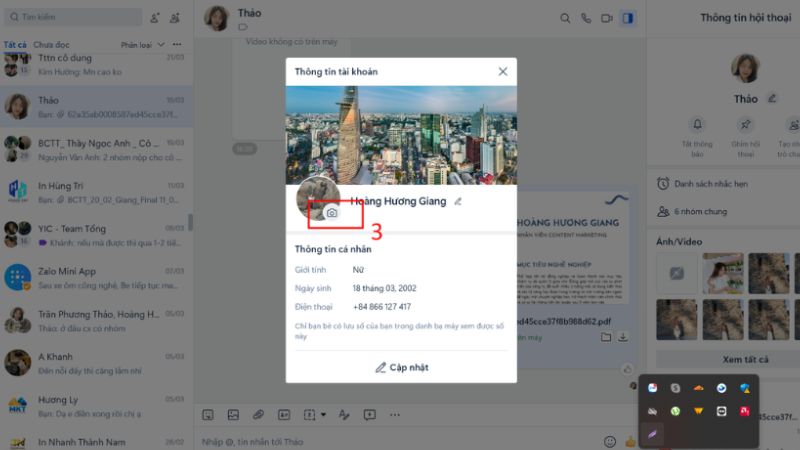Expand the Phân loại dropdown
The height and width of the screenshot is (450, 800).
point(142,45)
